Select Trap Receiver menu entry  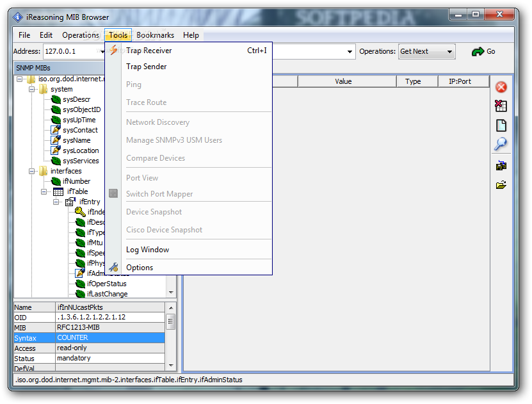coord(188,50)
